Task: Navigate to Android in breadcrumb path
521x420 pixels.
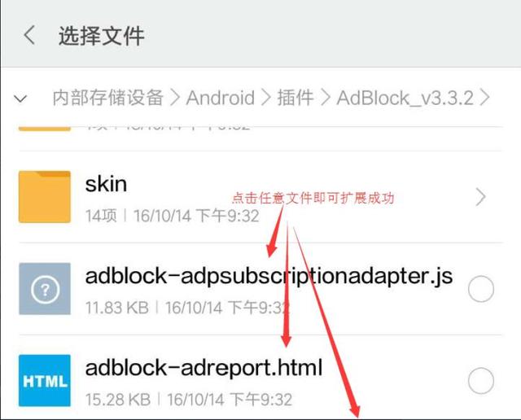Action: coord(221,98)
